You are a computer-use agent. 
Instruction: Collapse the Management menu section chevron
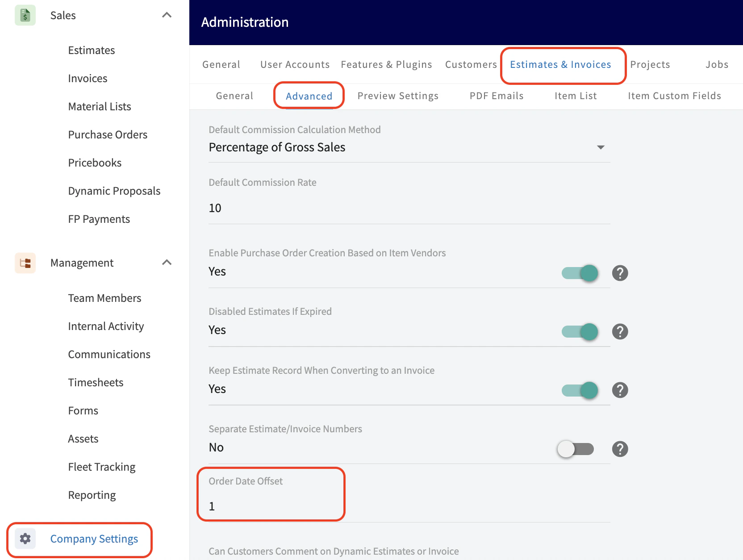coord(167,263)
